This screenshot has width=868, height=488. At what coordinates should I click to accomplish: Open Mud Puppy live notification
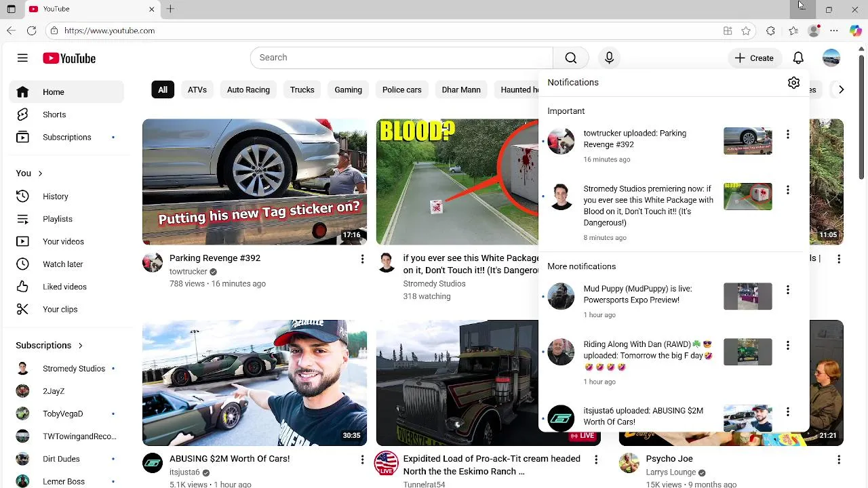click(x=675, y=301)
